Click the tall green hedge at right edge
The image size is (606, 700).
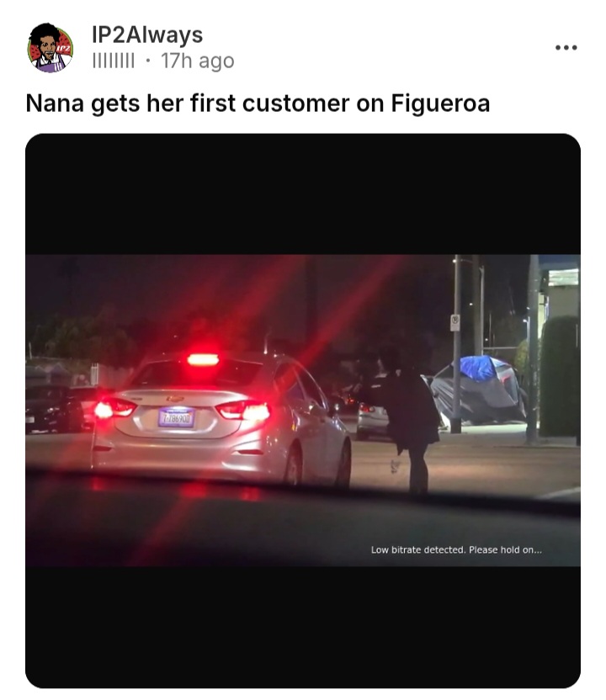[x=560, y=376]
